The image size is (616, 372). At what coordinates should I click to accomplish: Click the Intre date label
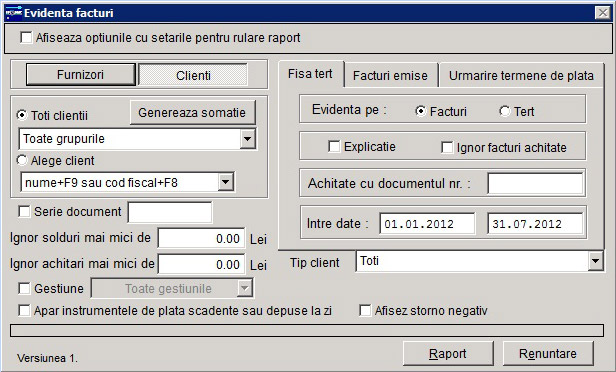coord(338,224)
